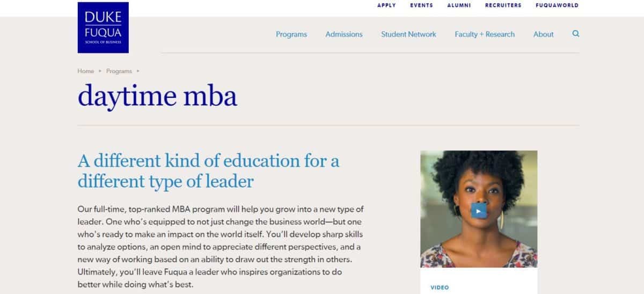Click the VIDEO label below the thumbnail

pyautogui.click(x=440, y=288)
